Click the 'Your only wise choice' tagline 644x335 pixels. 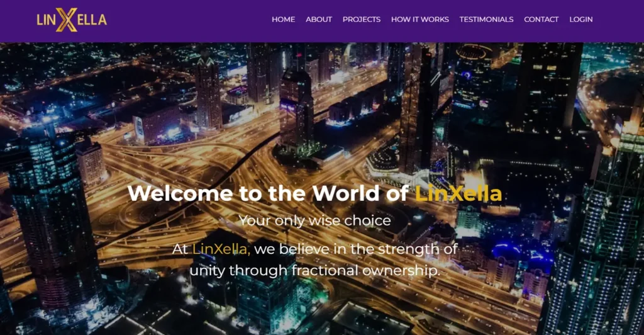click(x=315, y=221)
